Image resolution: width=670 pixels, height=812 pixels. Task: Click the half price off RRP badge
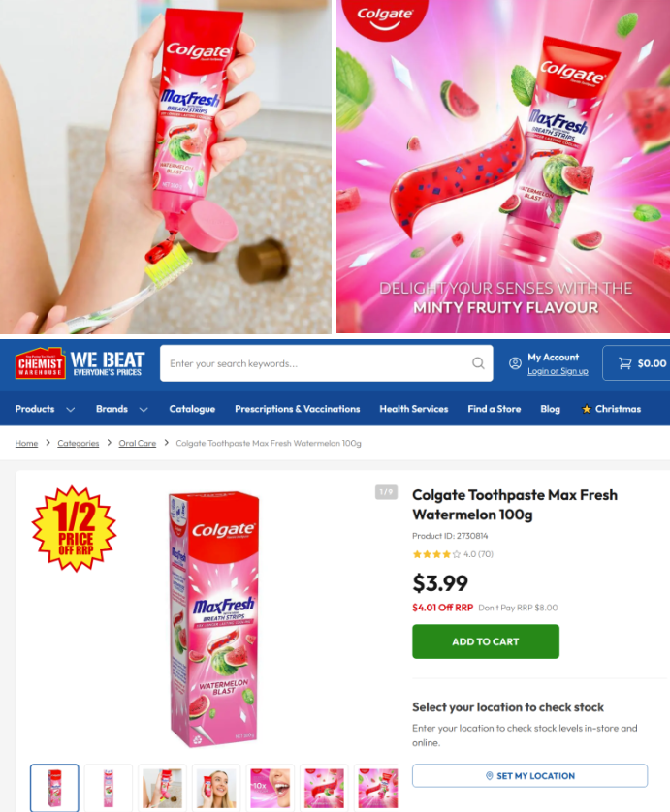(75, 529)
